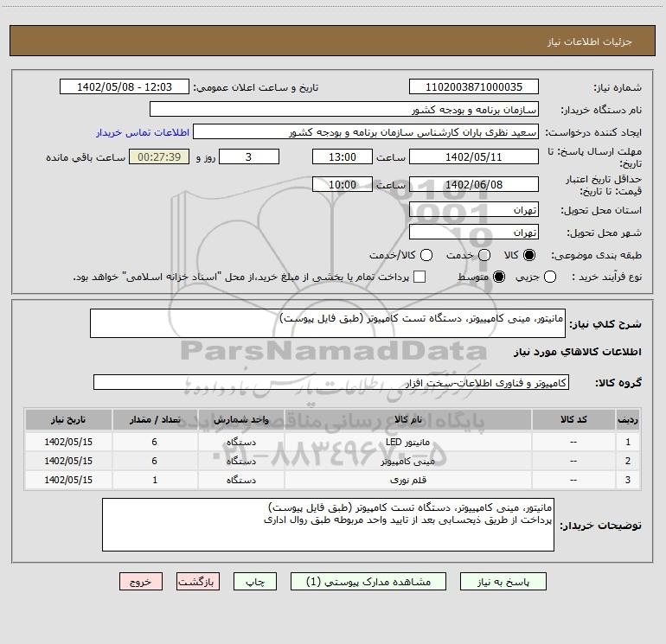Click the quantity 1 cell of قلم نوری row
Viewport: 666px width, 644px height.
(x=155, y=480)
